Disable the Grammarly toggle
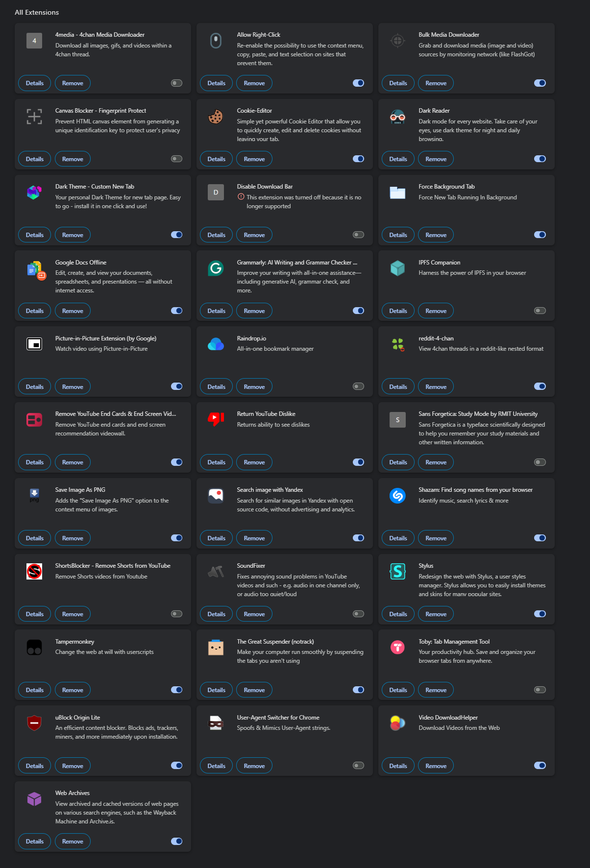The image size is (590, 868). click(x=358, y=311)
